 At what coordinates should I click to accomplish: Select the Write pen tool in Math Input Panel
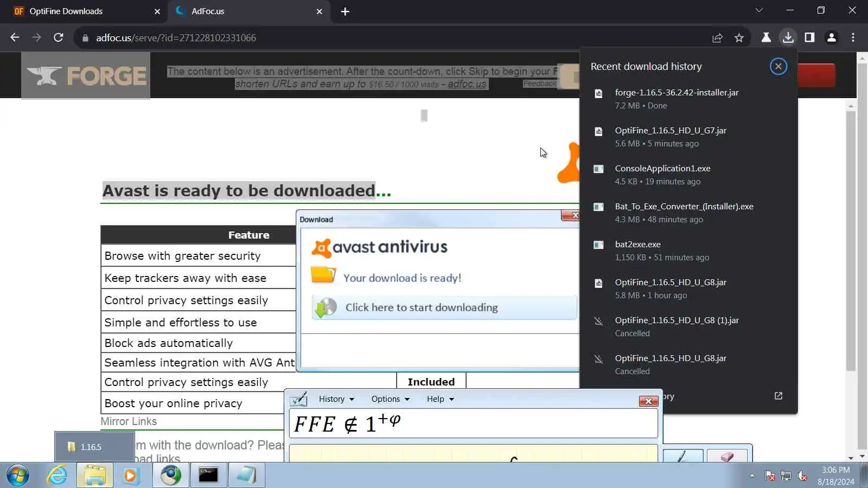coord(683,456)
